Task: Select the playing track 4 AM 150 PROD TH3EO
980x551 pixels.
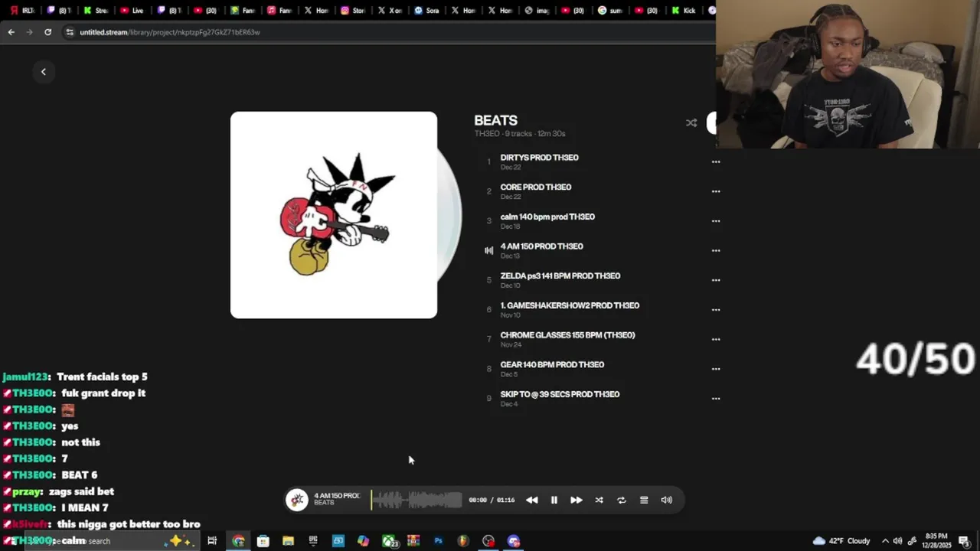Action: pyautogui.click(x=542, y=246)
